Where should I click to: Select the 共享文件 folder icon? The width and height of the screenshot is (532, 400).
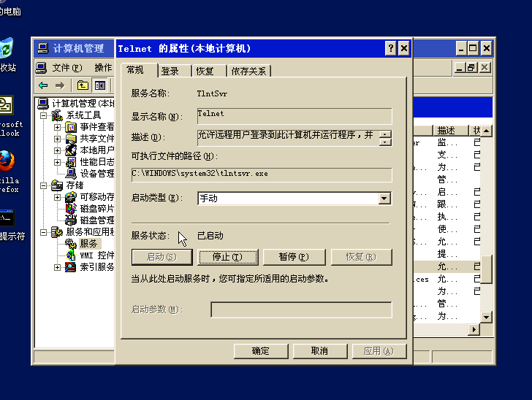click(71, 139)
